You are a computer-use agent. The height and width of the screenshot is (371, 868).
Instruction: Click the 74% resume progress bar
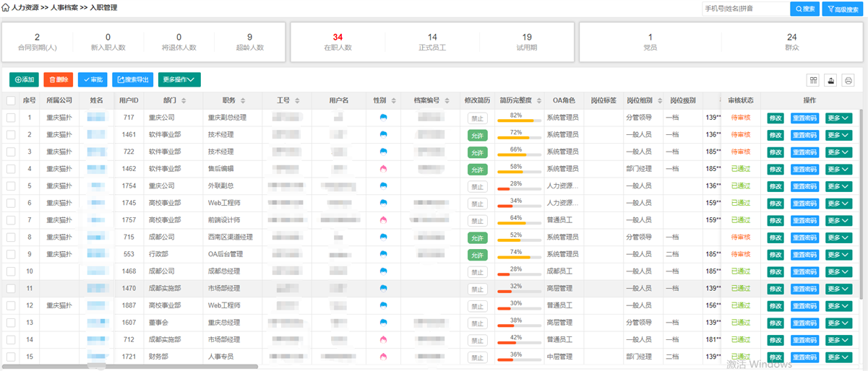point(520,257)
